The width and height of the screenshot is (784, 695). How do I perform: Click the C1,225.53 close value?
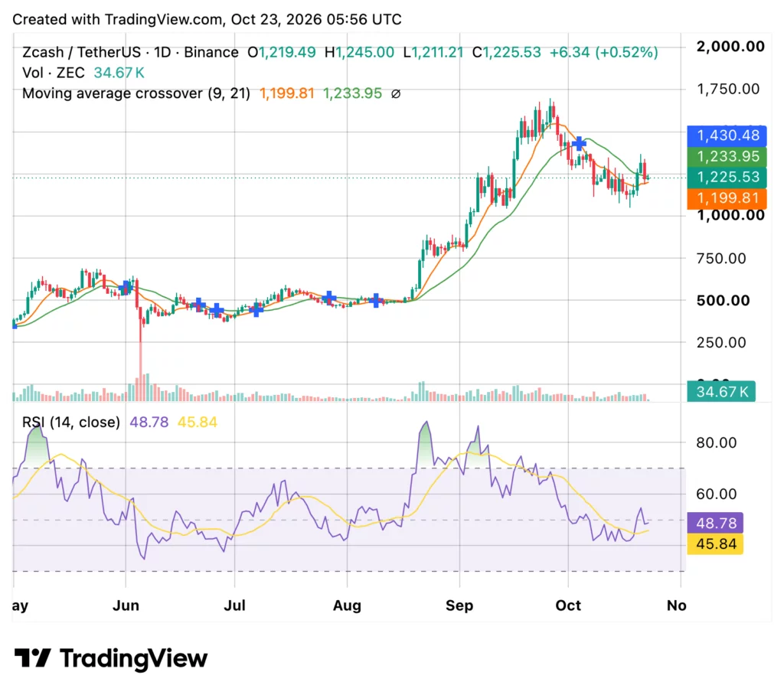pyautogui.click(x=507, y=52)
